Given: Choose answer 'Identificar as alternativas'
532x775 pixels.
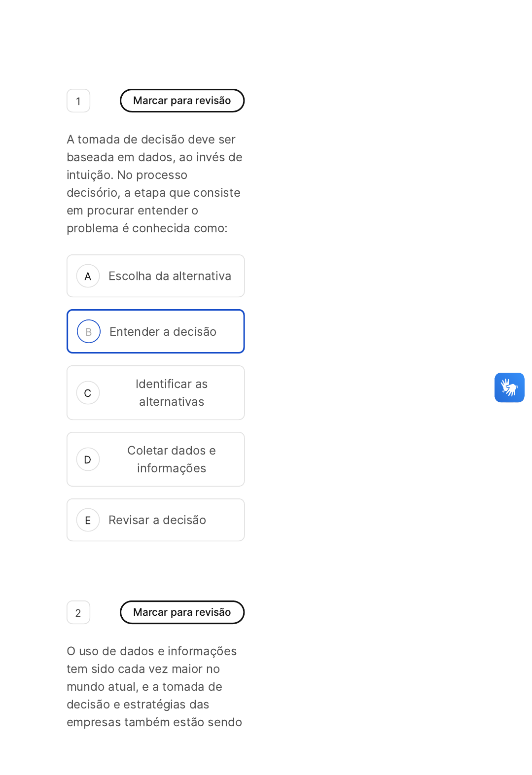Looking at the screenshot, I should point(156,393).
